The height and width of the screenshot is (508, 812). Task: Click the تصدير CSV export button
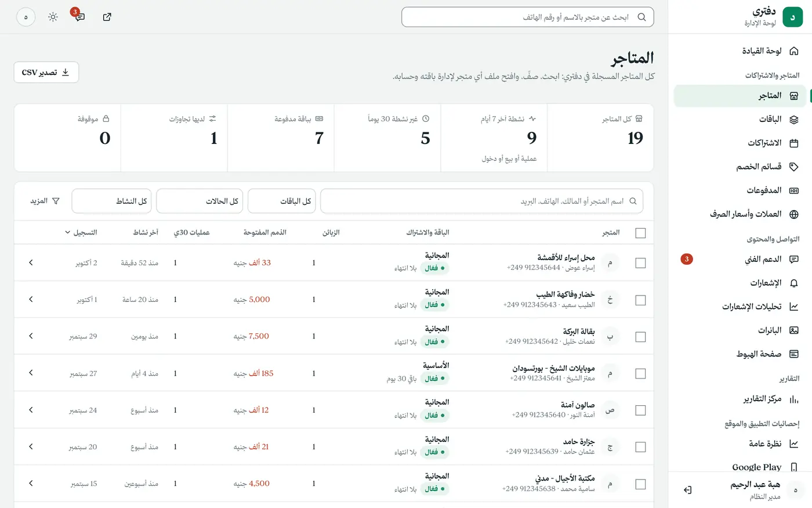coord(46,73)
